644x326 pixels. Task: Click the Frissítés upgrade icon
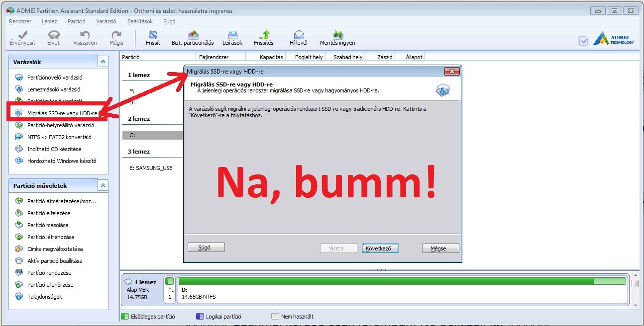coord(264,38)
